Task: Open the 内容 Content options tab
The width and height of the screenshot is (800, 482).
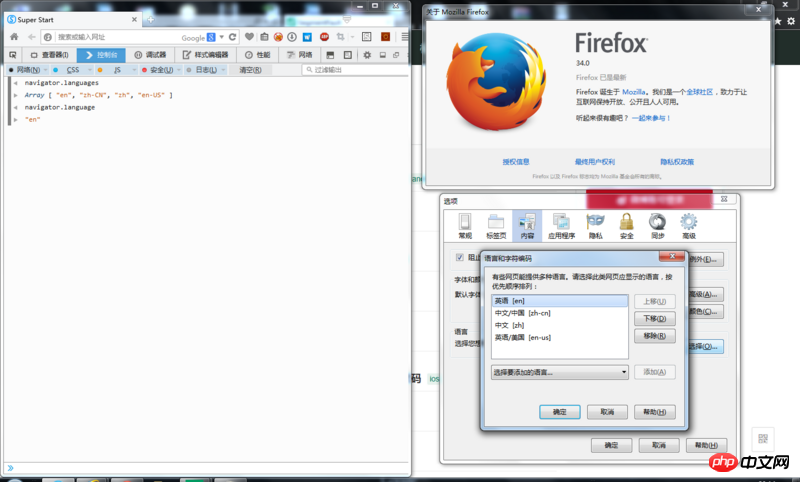Action: (x=527, y=226)
